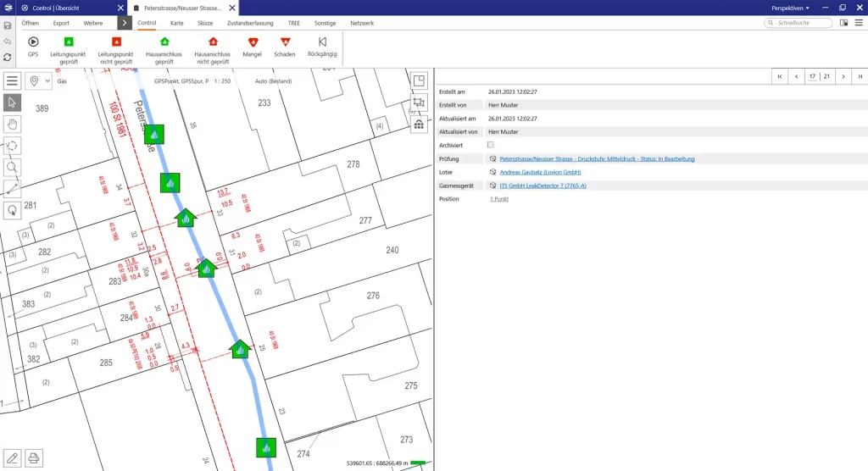
Task: Start GPS tracking in the ribbon
Action: pos(33,46)
